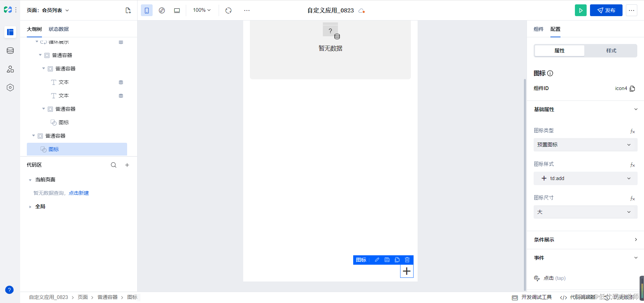Open the components/shapes sidebar icon
Image resolution: width=644 pixels, height=303 pixels.
coord(10,69)
